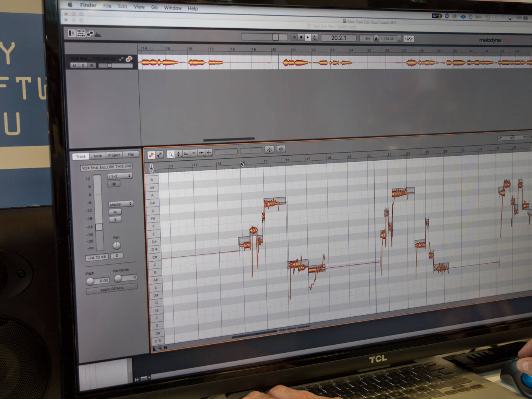Viewport: 532px width, 399px height.
Task: Arm record on VOX track header
Action: (x=91, y=65)
